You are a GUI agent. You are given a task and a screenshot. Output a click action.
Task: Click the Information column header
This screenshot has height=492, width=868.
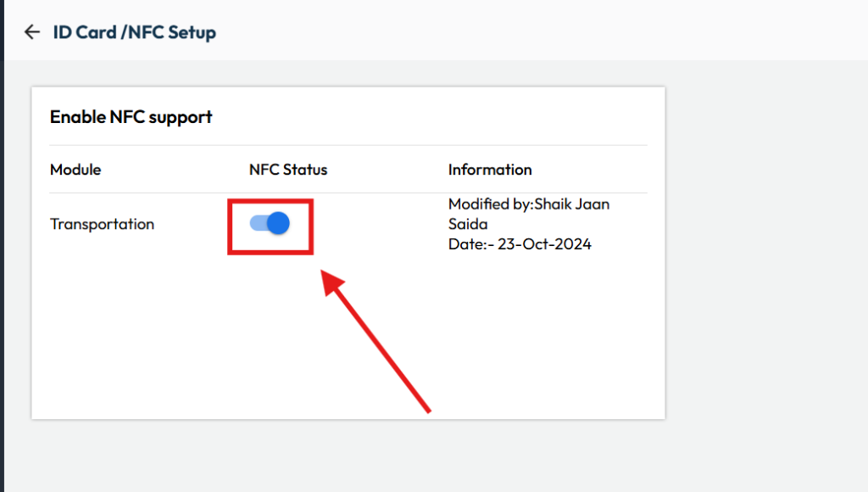(490, 170)
